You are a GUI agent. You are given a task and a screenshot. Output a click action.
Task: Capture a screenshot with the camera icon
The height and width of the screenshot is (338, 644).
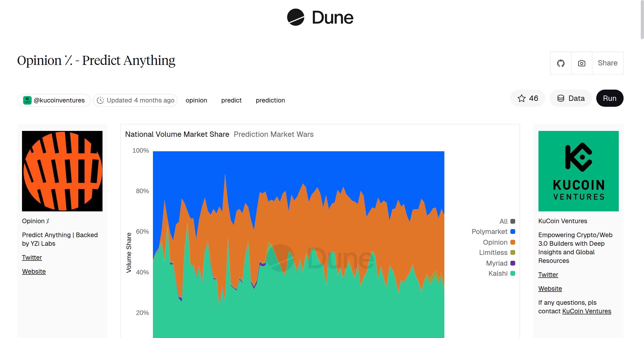(x=581, y=63)
